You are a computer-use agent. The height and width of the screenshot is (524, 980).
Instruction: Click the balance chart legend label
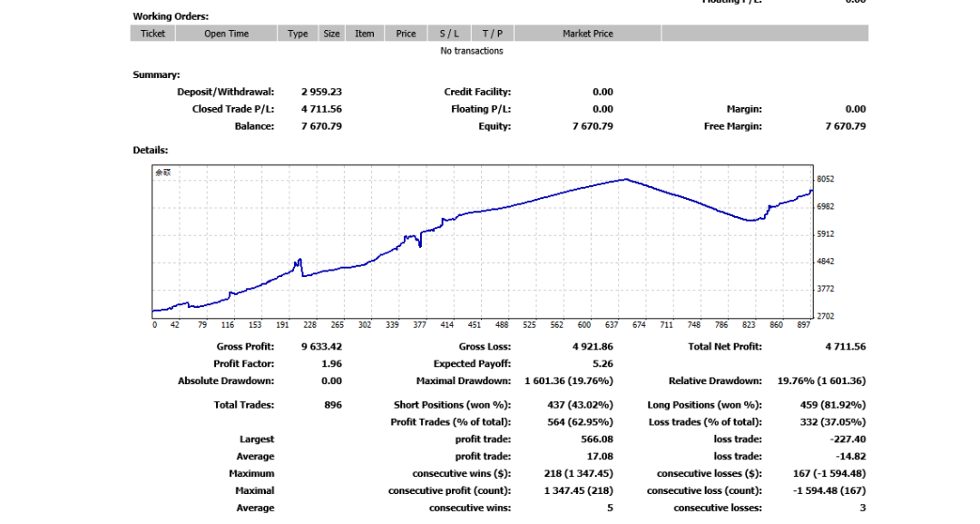point(162,172)
